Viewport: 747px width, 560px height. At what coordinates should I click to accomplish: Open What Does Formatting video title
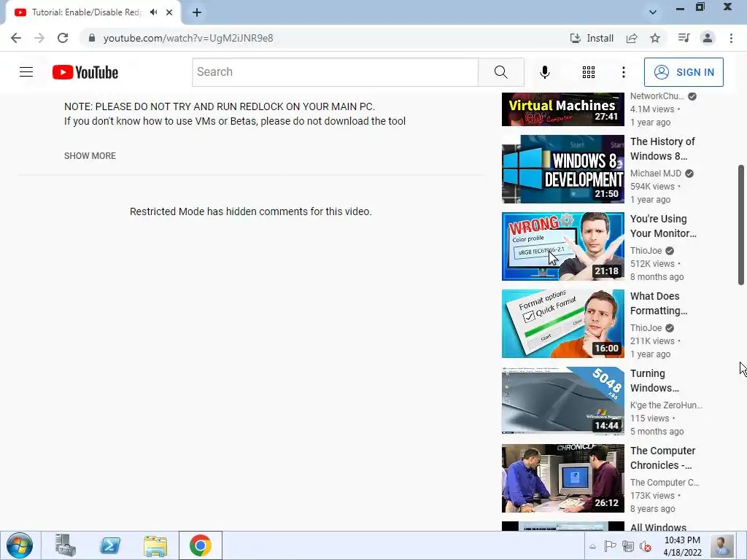click(x=659, y=303)
